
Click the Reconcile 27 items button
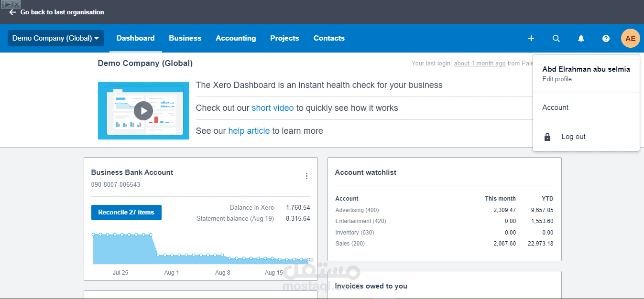click(126, 213)
